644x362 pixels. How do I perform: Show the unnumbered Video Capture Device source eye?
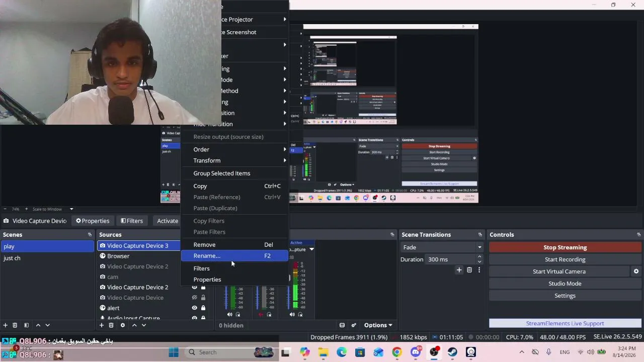coord(194,298)
